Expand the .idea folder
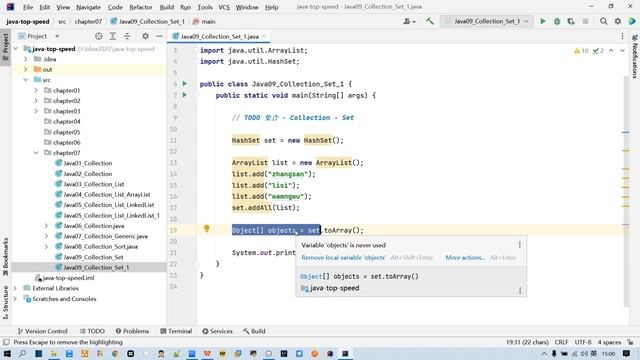Screen dimensions: 640x360 click(26, 59)
